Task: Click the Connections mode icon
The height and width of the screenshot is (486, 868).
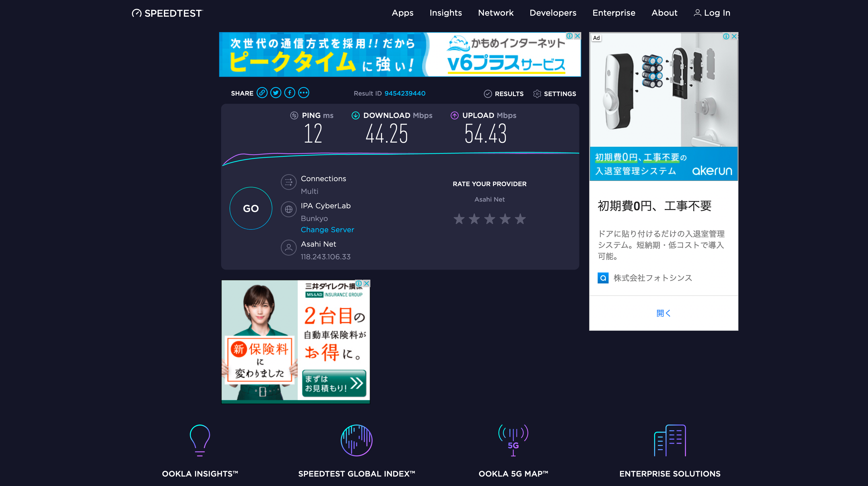Action: [289, 182]
